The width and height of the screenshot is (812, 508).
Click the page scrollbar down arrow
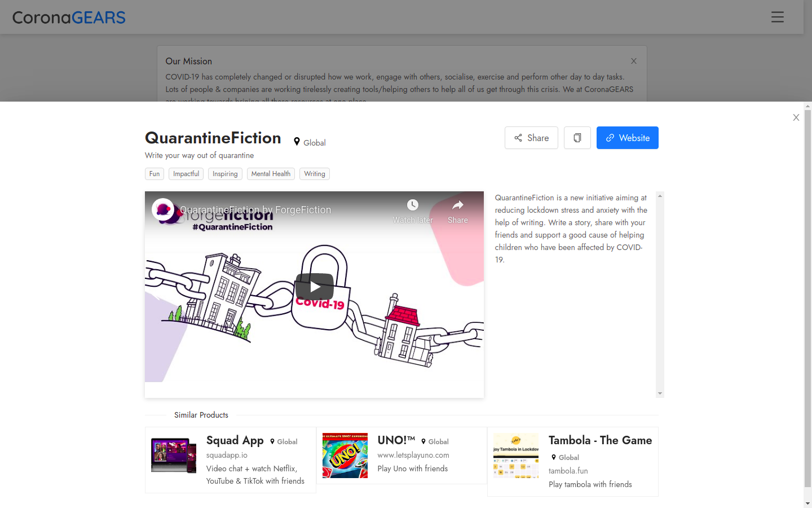pos(807,503)
